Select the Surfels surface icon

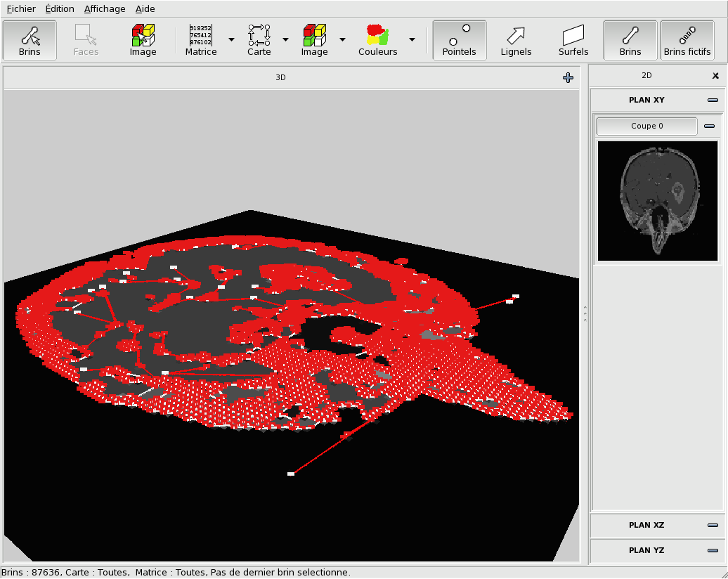click(x=573, y=40)
